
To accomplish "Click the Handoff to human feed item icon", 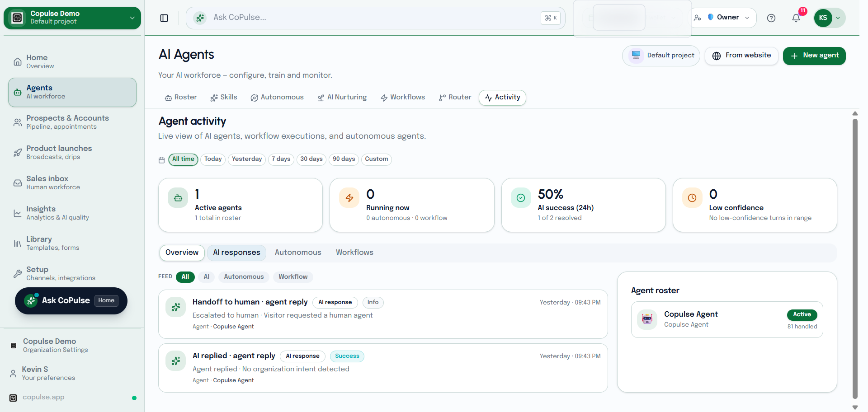I will tap(176, 307).
